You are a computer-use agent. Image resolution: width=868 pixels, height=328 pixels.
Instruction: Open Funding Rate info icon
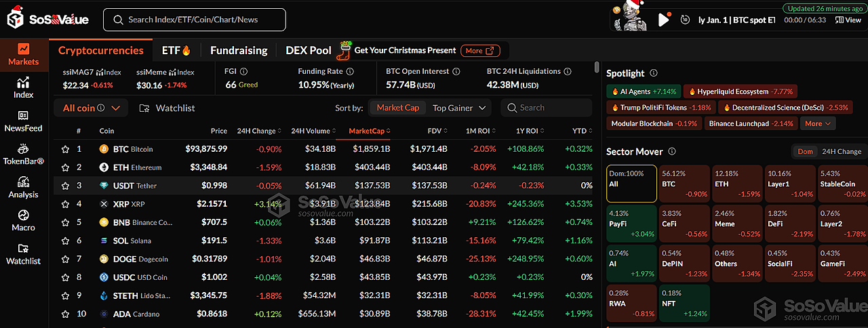pos(350,71)
